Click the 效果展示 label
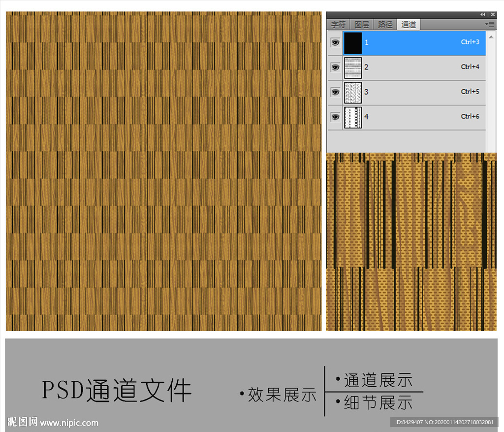504x432 pixels. [x=282, y=395]
